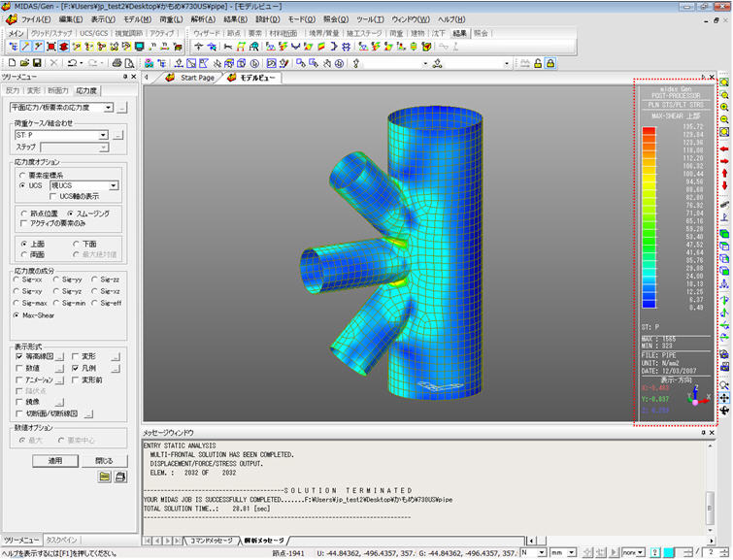
Task: Open the ヘルプ(H) menu
Action: (x=451, y=19)
